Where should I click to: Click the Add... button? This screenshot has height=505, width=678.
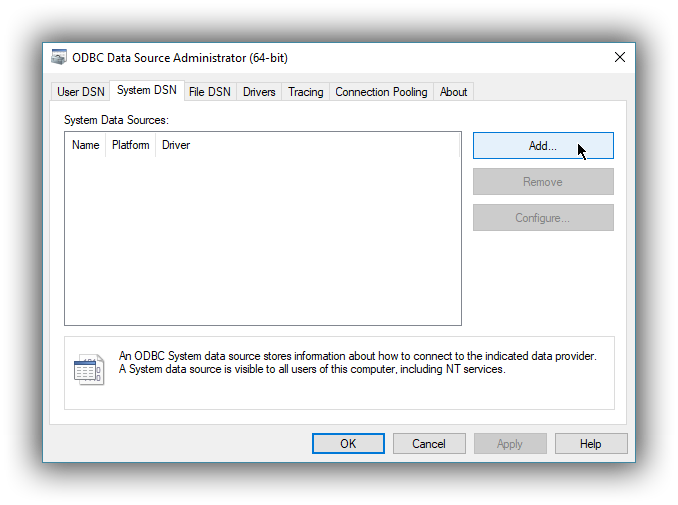coord(542,146)
